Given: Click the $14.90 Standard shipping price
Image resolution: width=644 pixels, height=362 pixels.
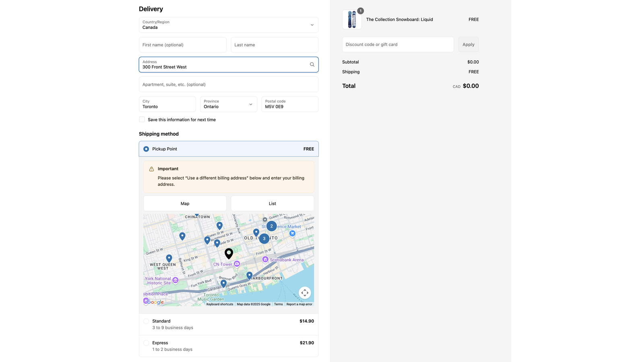Looking at the screenshot, I should pyautogui.click(x=307, y=321).
